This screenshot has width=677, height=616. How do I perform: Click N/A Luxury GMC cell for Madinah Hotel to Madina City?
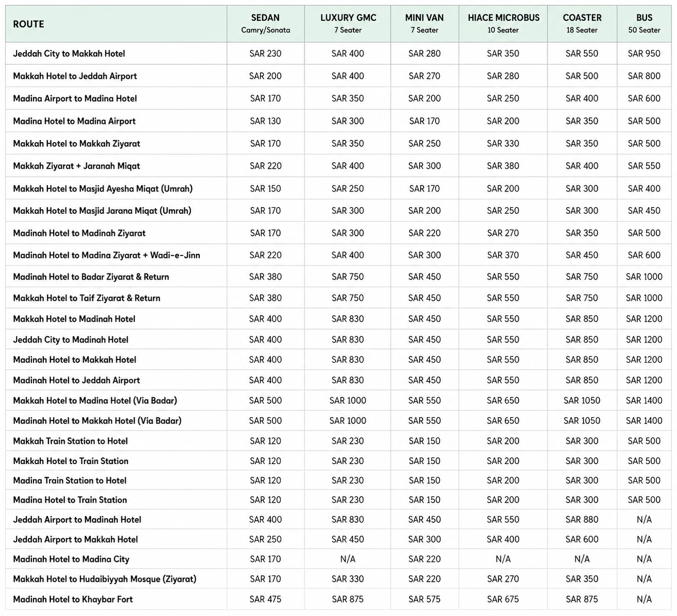coord(348,559)
